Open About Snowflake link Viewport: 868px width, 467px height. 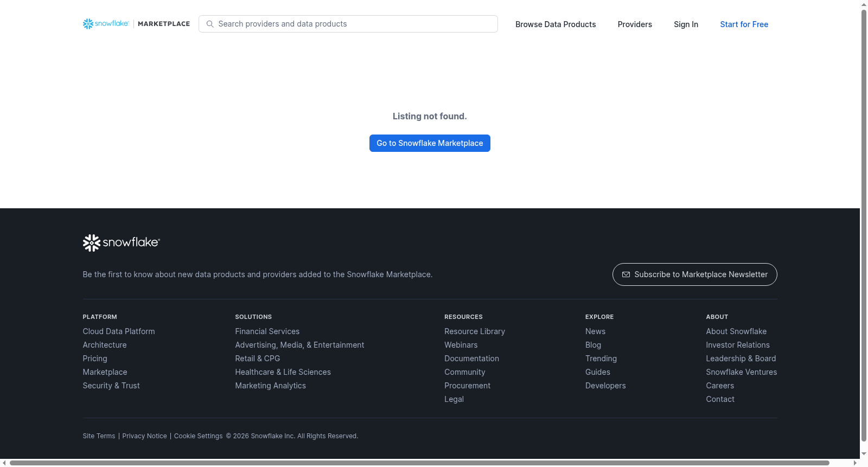click(x=736, y=331)
